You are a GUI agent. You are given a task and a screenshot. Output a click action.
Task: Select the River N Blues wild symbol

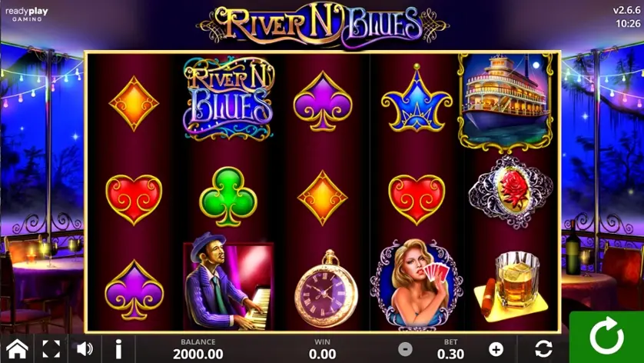(229, 98)
